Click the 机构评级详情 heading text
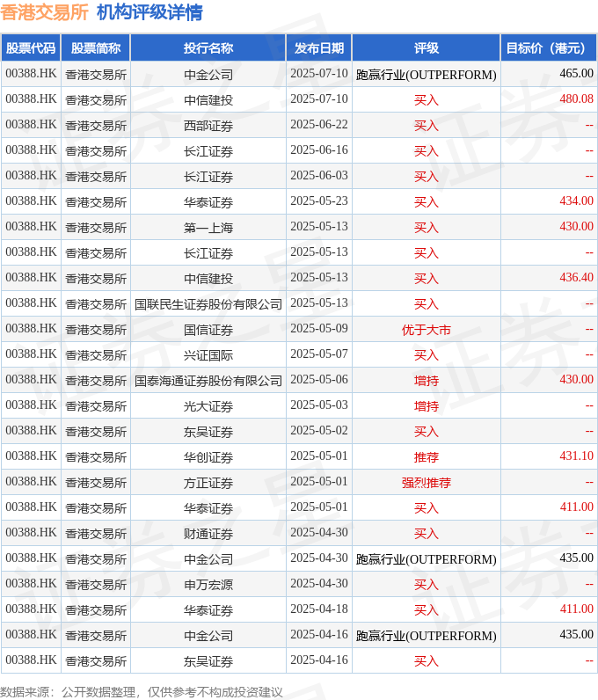598x700 pixels. 149,12
